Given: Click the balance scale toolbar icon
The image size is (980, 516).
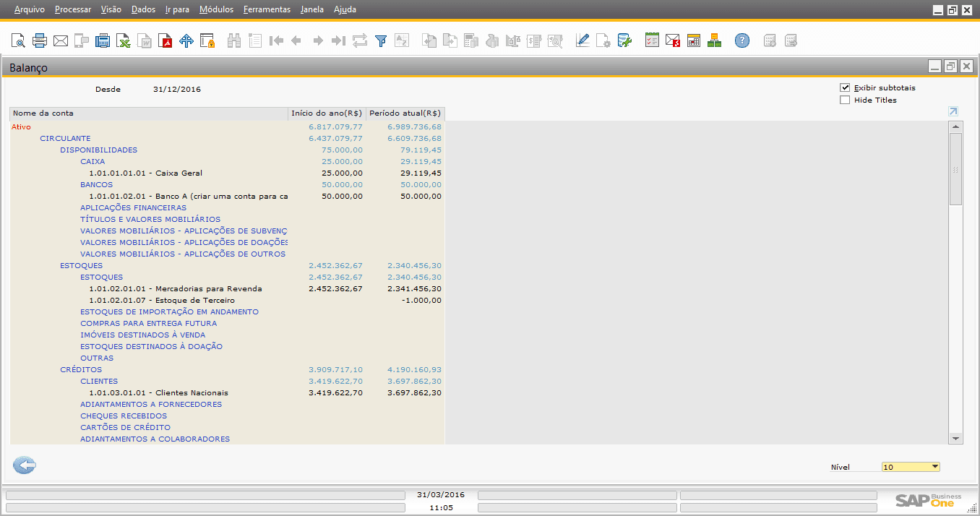Looking at the screenshot, I should [514, 40].
